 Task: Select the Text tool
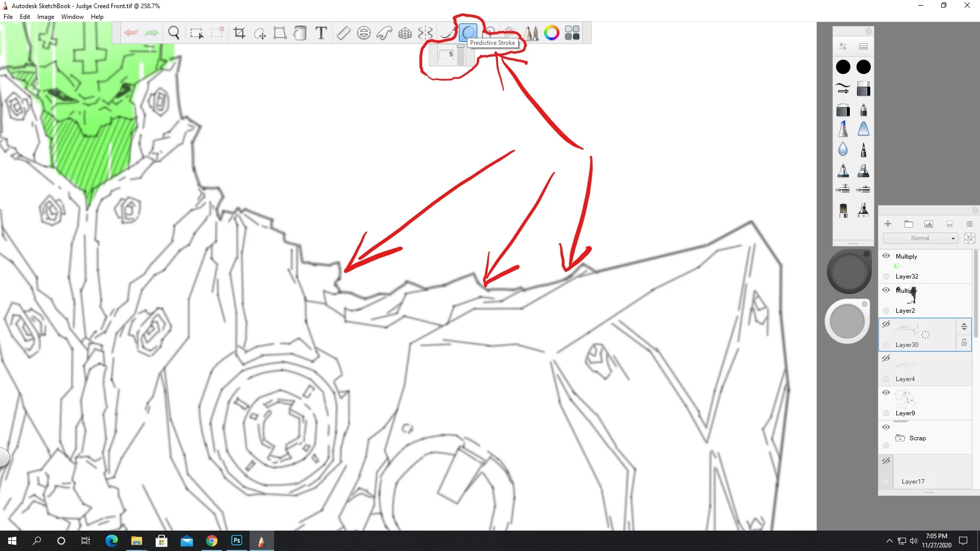(321, 33)
